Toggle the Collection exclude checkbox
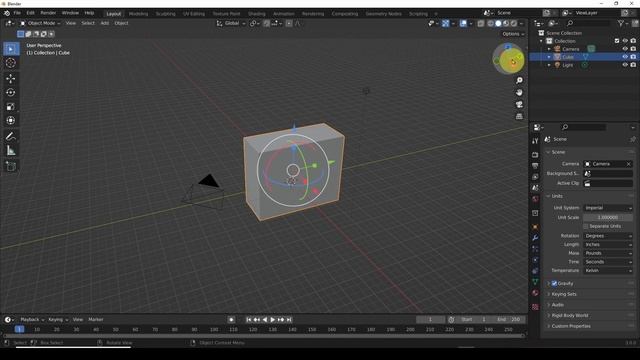The image size is (640, 360). pyautogui.click(x=617, y=41)
